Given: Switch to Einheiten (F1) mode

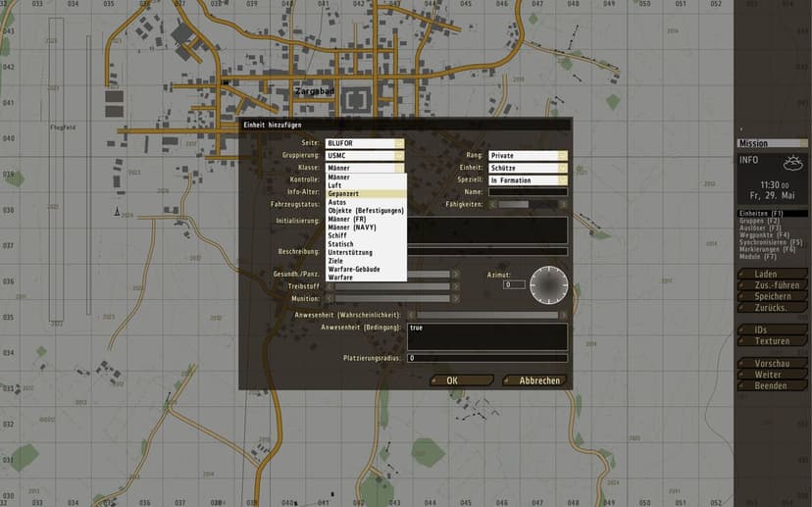Looking at the screenshot, I should [772, 214].
